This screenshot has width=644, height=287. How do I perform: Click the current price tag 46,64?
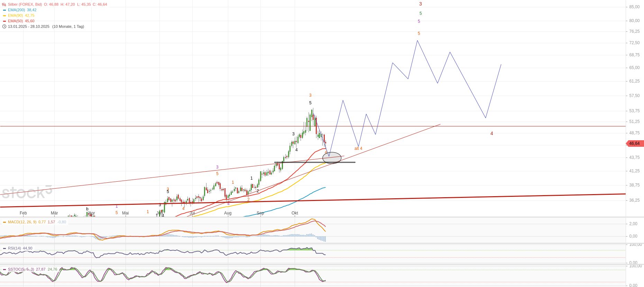coord(634,143)
